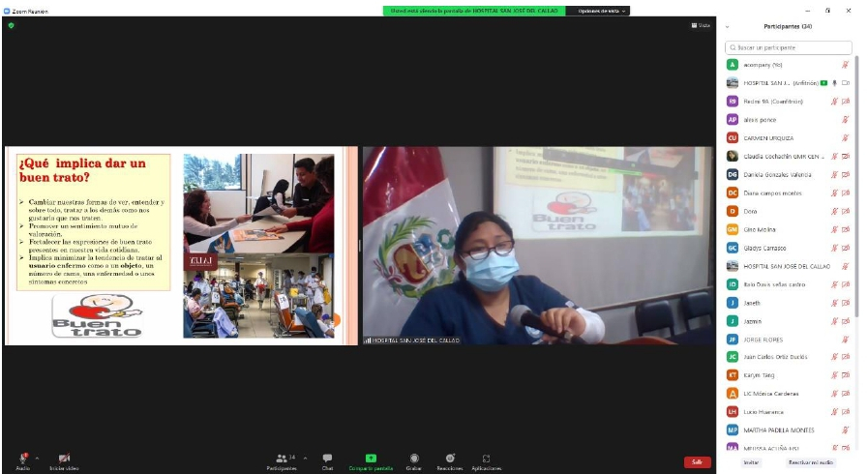Select participant JORGE FLORES

pos(789,340)
